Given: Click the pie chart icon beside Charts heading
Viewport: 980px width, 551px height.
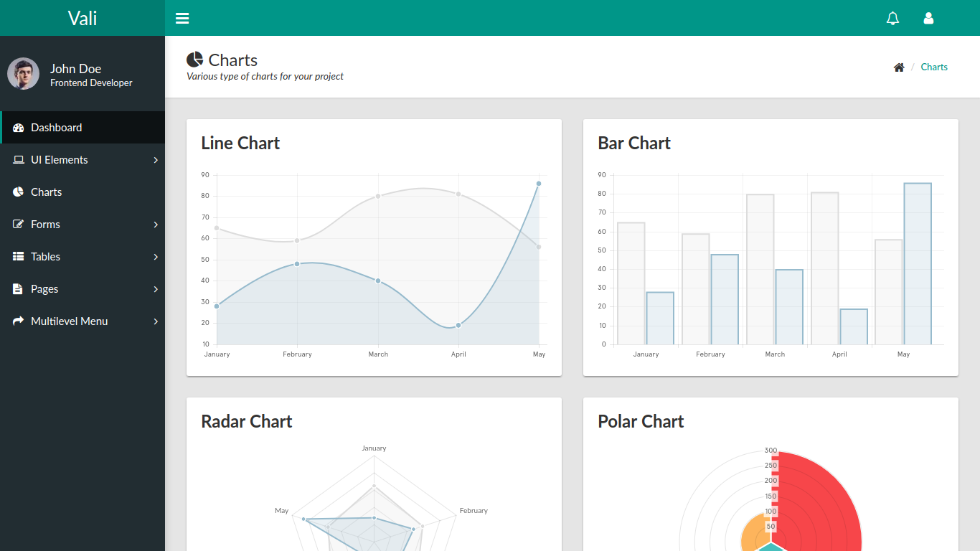Looking at the screenshot, I should 194,59.
